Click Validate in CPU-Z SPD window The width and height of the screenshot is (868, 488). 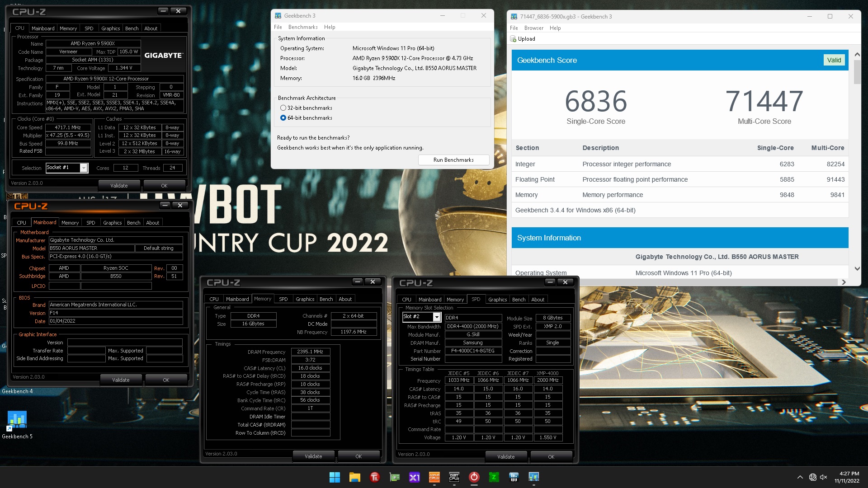click(x=506, y=457)
